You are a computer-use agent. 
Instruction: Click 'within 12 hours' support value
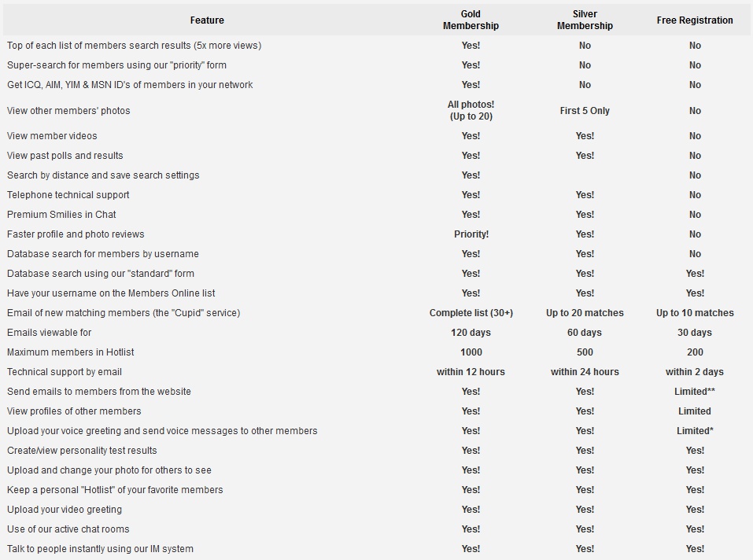click(471, 372)
